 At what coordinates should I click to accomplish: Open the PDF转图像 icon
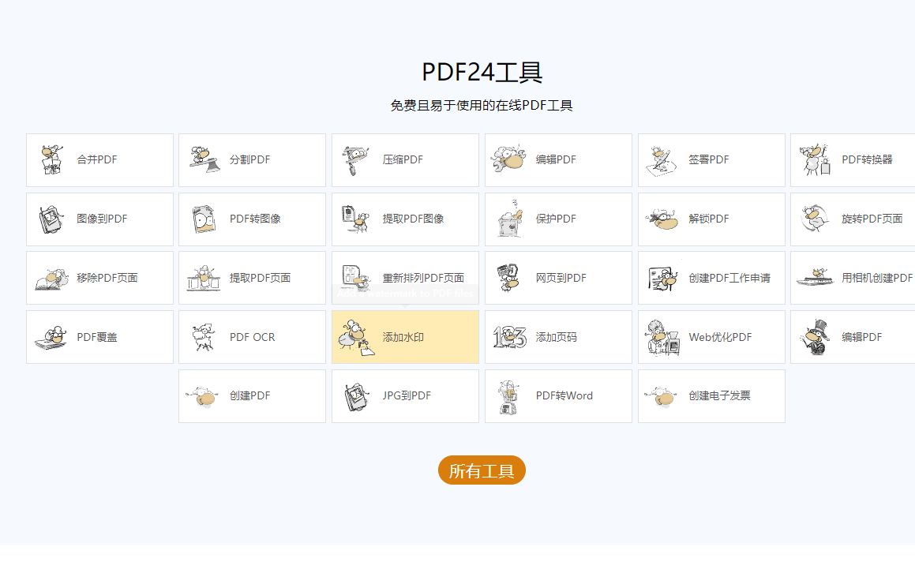point(204,219)
